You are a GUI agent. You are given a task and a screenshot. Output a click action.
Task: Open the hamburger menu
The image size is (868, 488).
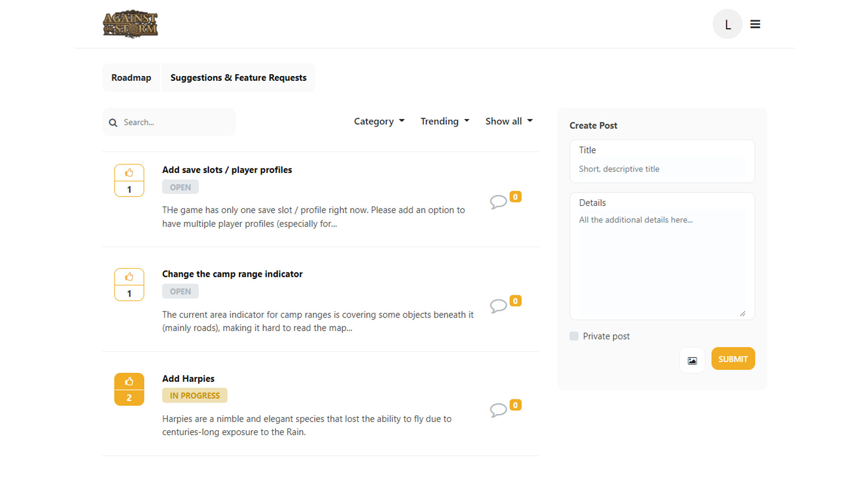pos(755,24)
